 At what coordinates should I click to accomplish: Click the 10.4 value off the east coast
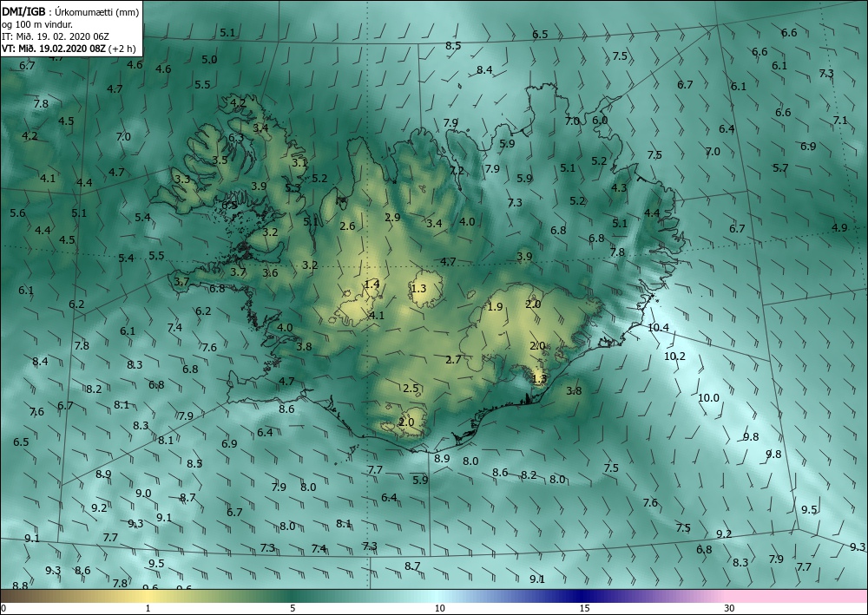[x=658, y=327]
